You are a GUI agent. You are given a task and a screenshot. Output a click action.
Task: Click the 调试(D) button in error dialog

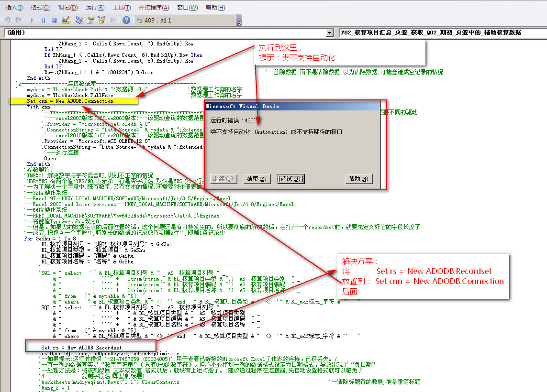point(291,179)
